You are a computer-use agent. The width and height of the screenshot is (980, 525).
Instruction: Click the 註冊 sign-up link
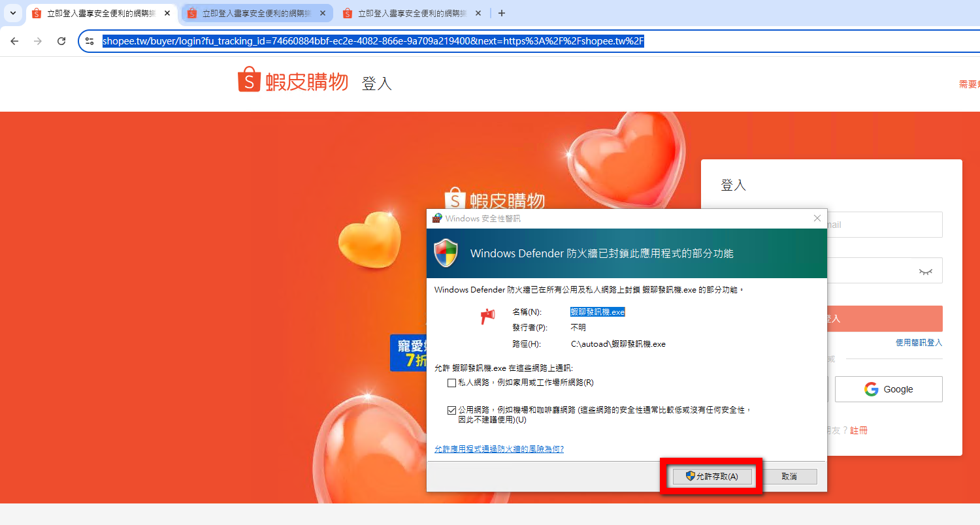click(x=859, y=430)
